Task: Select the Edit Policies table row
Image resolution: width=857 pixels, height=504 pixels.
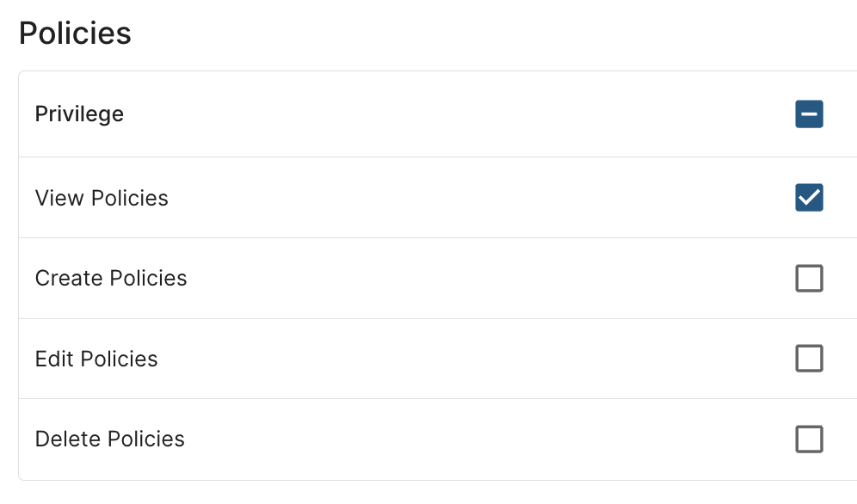Action: [430, 359]
